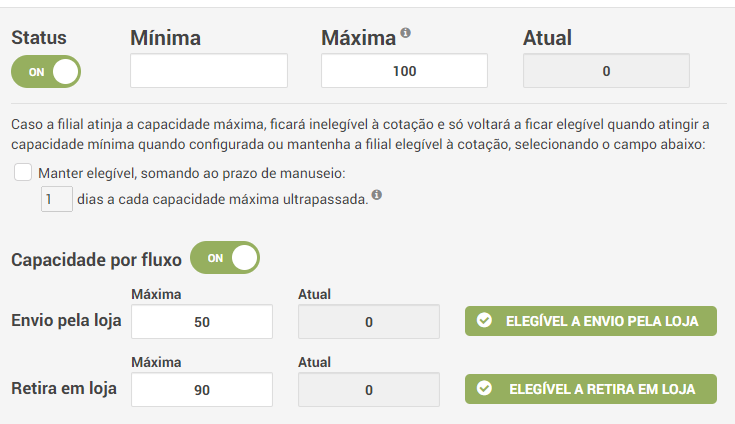Click checkmark icon on Retira em loja button
The height and width of the screenshot is (424, 735).
[x=485, y=388]
